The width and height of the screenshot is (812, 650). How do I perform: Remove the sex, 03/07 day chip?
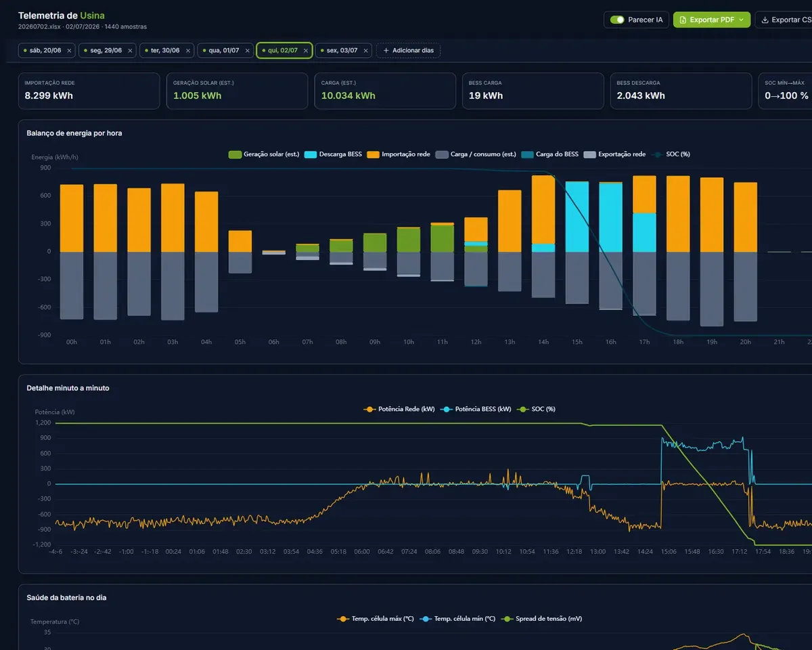(x=366, y=51)
